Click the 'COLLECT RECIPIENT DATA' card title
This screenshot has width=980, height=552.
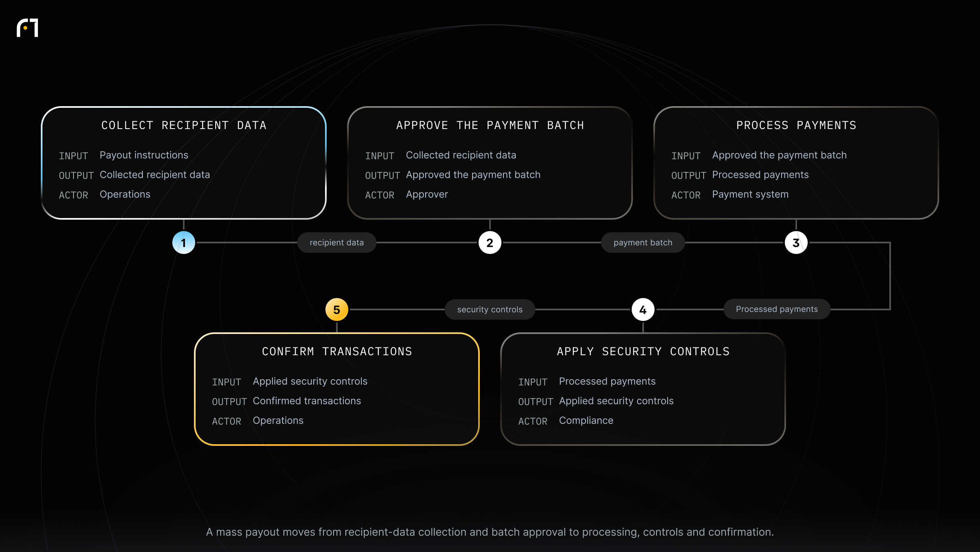pyautogui.click(x=184, y=125)
